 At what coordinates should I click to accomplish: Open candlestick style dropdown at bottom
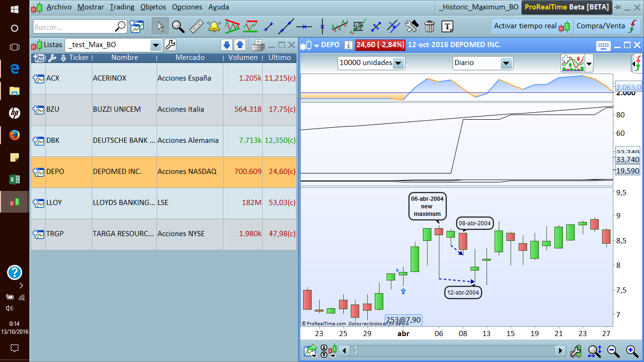pyautogui.click(x=333, y=351)
